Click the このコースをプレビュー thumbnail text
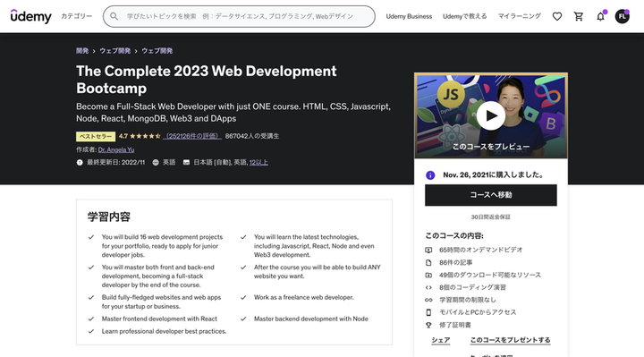This screenshot has width=644, height=357. pos(491,147)
